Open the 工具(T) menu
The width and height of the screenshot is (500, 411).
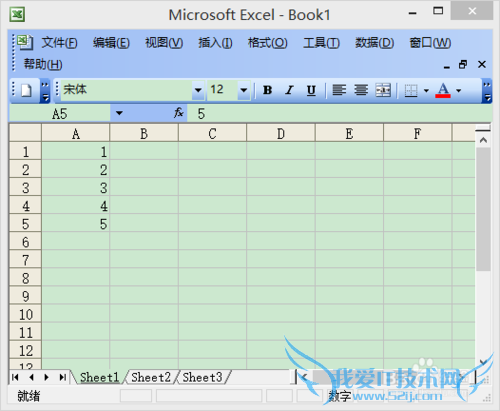pyautogui.click(x=321, y=43)
